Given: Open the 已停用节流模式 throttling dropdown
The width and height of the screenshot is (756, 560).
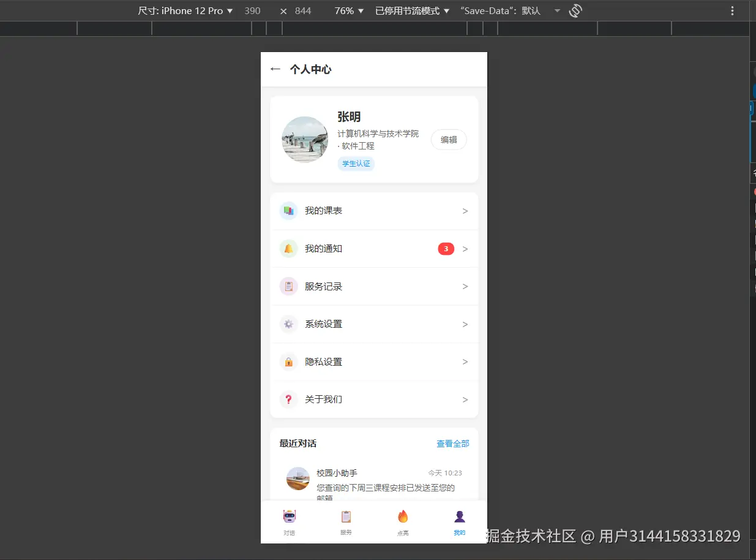Looking at the screenshot, I should point(412,10).
